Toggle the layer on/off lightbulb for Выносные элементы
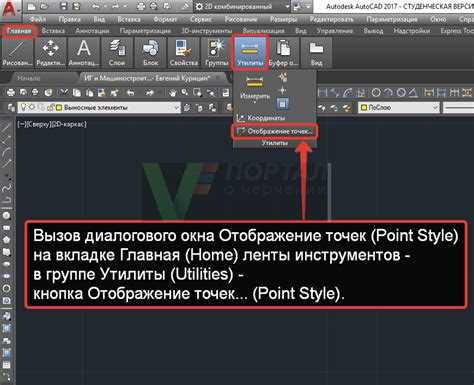474x385 pixels. tap(24, 107)
